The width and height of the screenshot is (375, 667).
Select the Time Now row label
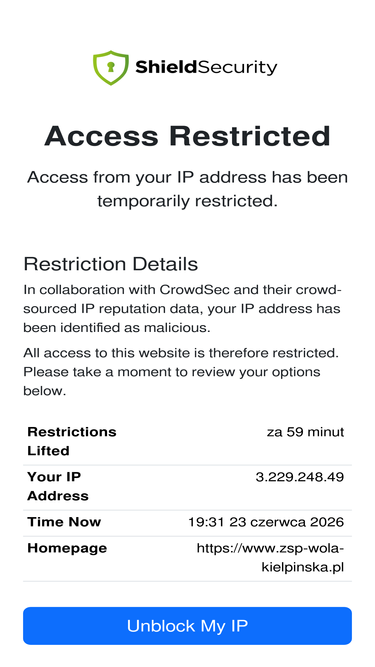[64, 522]
